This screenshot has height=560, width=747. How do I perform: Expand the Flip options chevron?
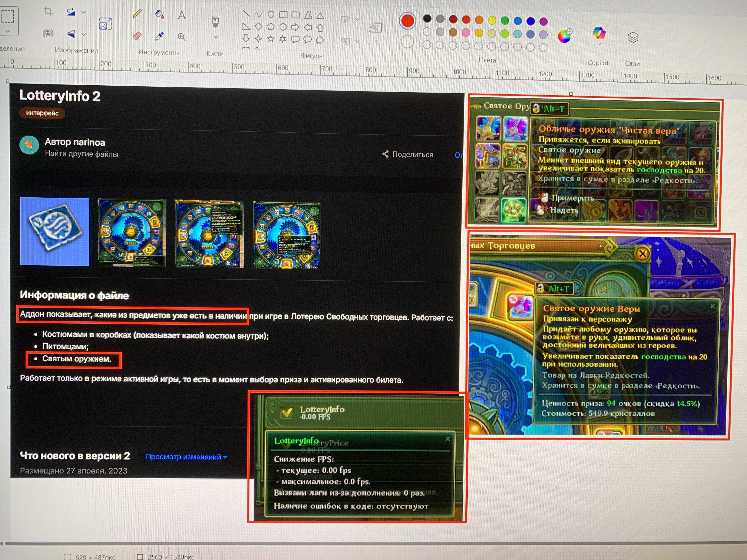click(x=83, y=34)
